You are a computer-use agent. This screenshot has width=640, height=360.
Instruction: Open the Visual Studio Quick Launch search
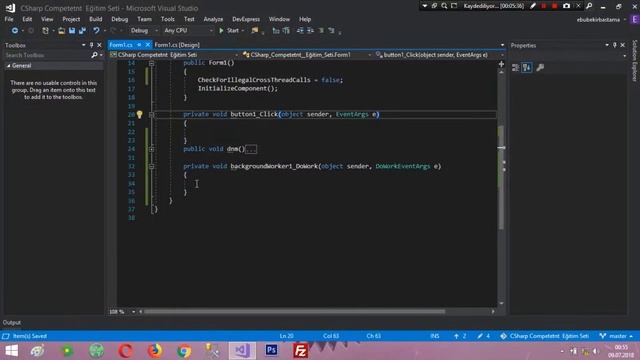[x=589, y=6]
